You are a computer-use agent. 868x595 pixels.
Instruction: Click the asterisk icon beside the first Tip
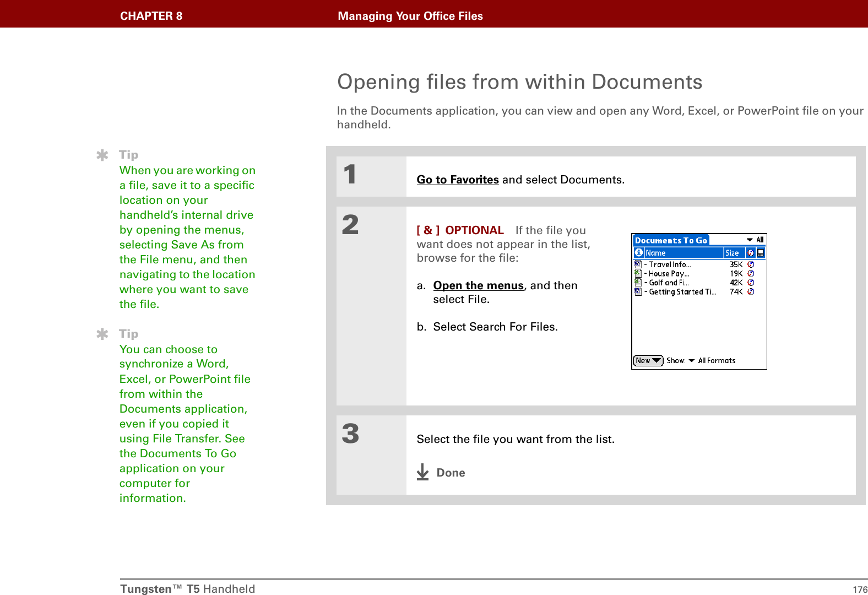point(102,155)
